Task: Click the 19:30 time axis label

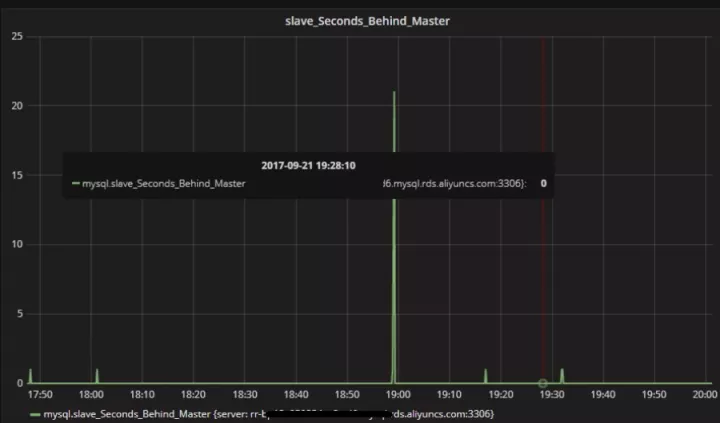Action: click(551, 395)
